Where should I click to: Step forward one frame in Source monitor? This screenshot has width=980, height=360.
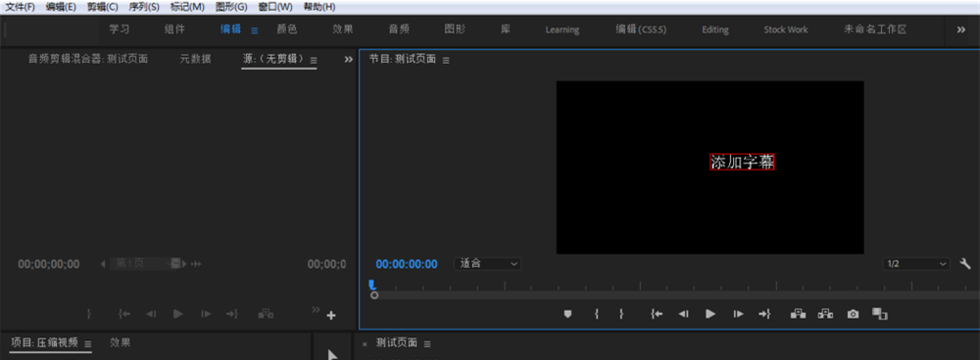206,314
